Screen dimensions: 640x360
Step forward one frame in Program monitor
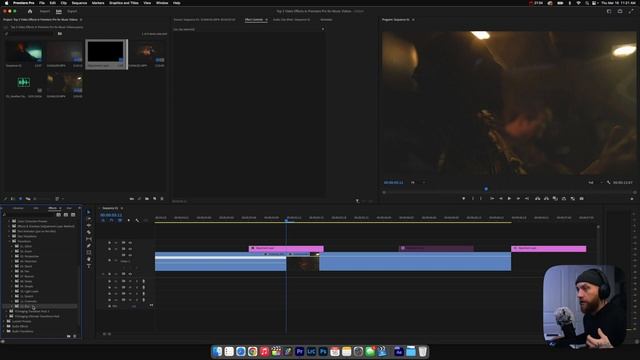518,199
